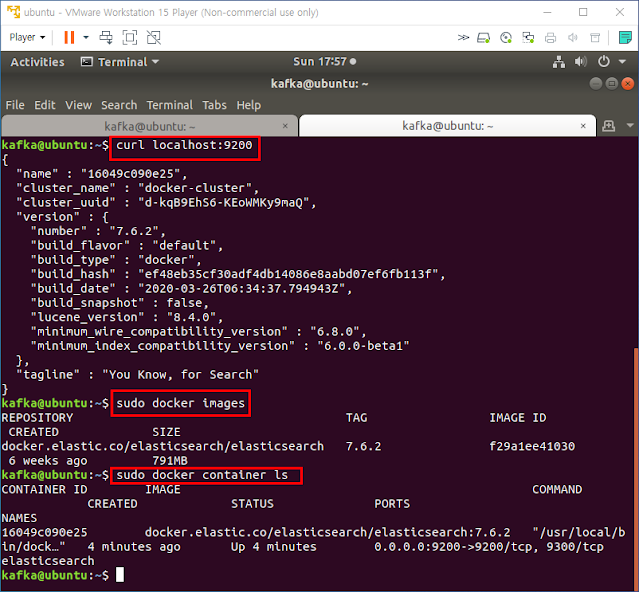Minimize the Ubuntu terminal window

(595, 84)
